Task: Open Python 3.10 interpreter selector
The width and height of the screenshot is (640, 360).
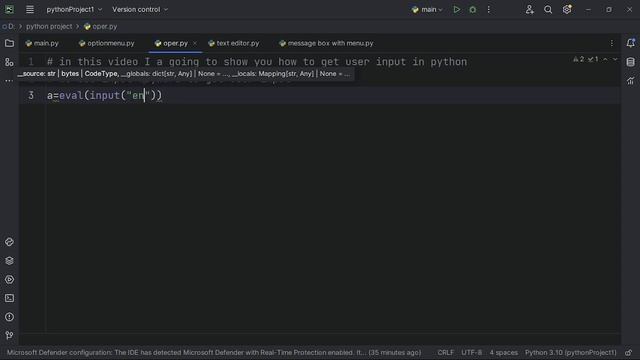Action: pyautogui.click(x=571, y=353)
